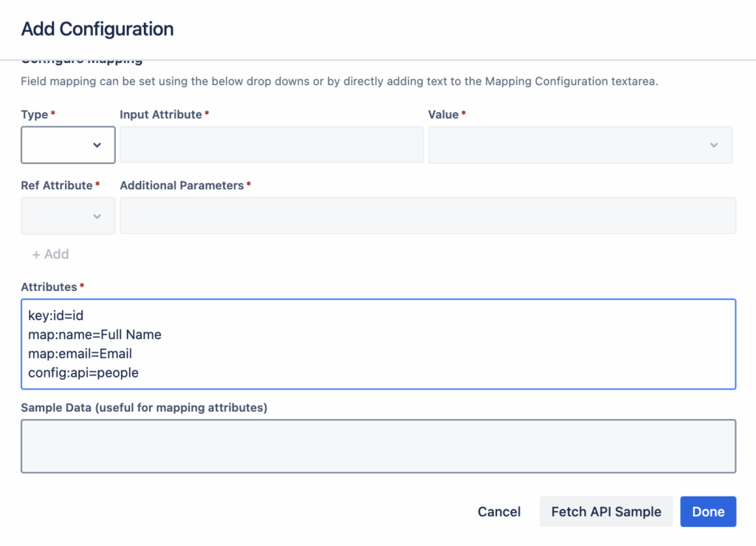Click the 'Attributes' label above the textarea
The image size is (756, 546).
click(49, 287)
